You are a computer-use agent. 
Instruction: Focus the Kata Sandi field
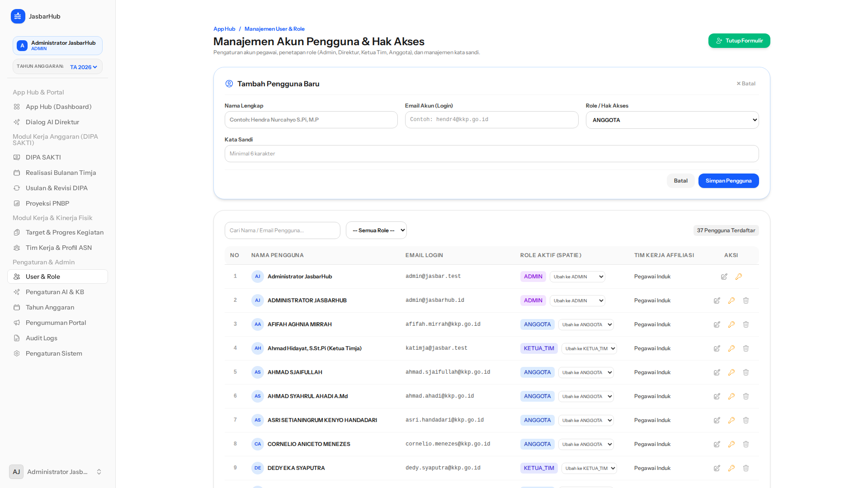coord(491,154)
